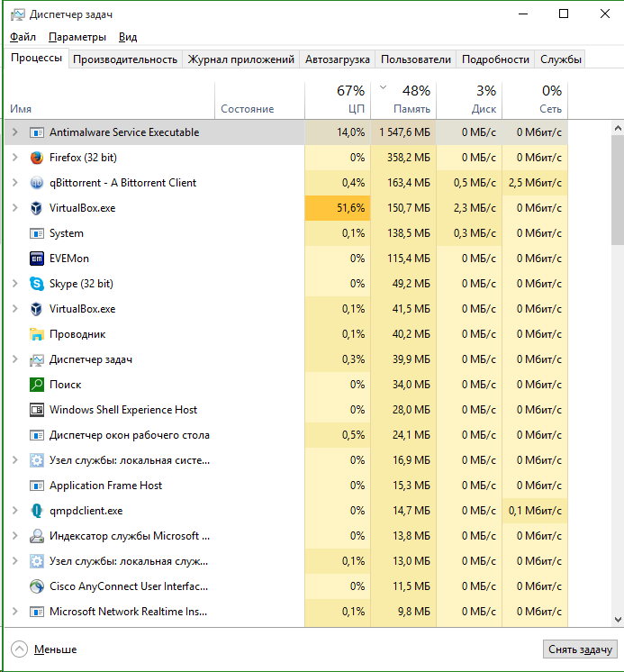The image size is (624, 672).
Task: Switch to the Журнал приложений tab
Action: pos(241,59)
